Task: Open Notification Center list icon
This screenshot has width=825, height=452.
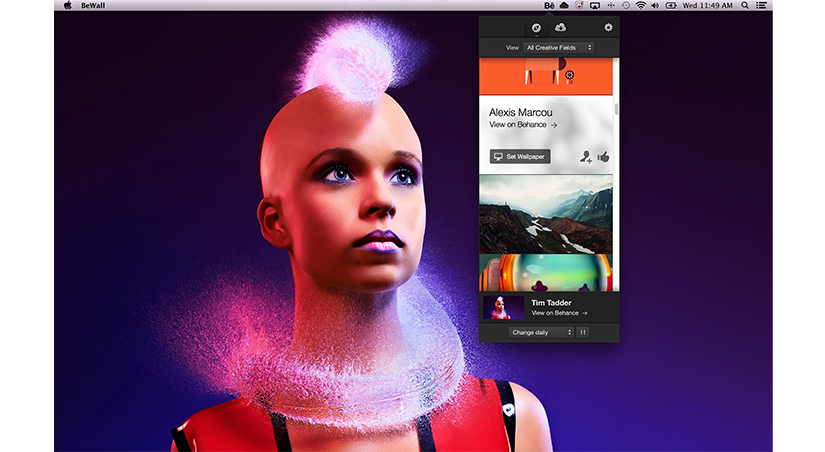Action: (761, 5)
